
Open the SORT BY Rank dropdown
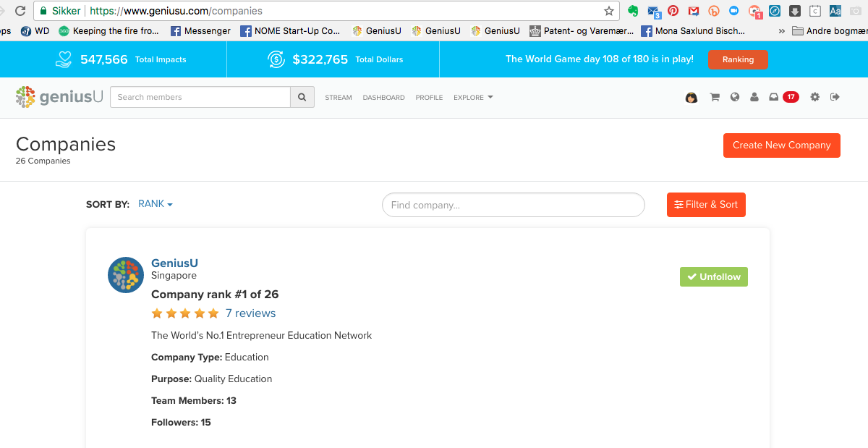click(156, 204)
